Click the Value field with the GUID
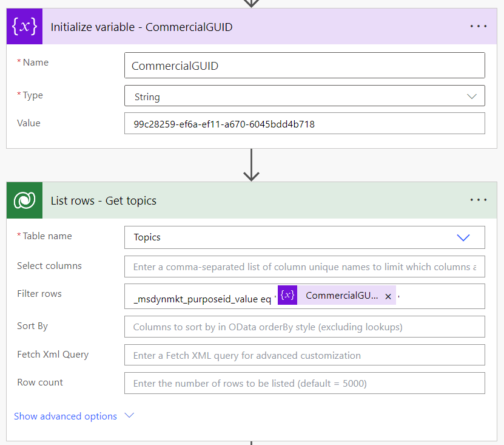Image resolution: width=504 pixels, height=445 pixels. [x=304, y=124]
